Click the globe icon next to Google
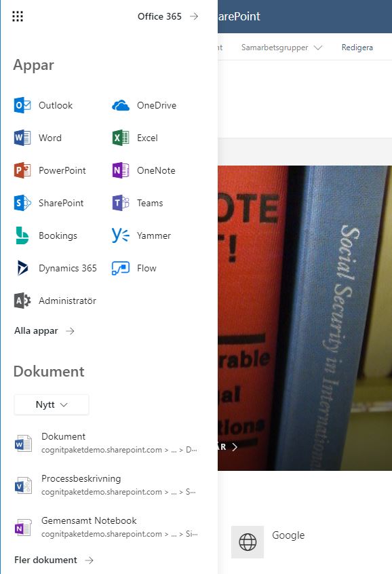This screenshot has width=392, height=574. 248,542
